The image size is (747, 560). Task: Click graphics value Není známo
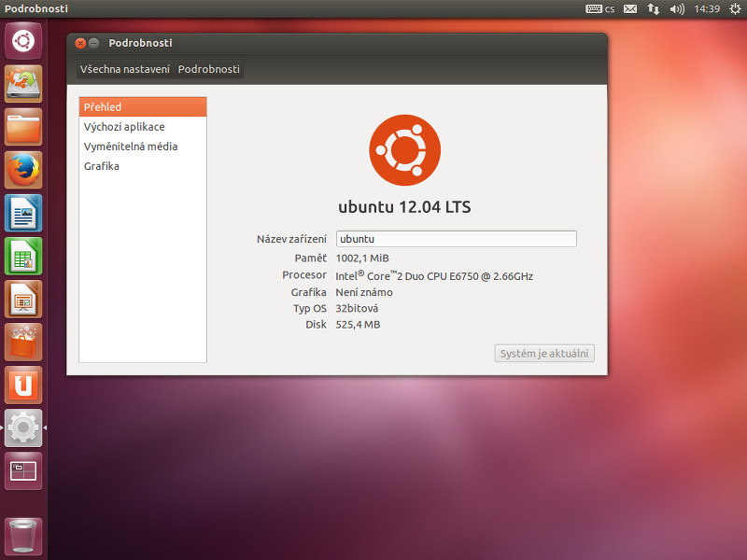point(364,292)
